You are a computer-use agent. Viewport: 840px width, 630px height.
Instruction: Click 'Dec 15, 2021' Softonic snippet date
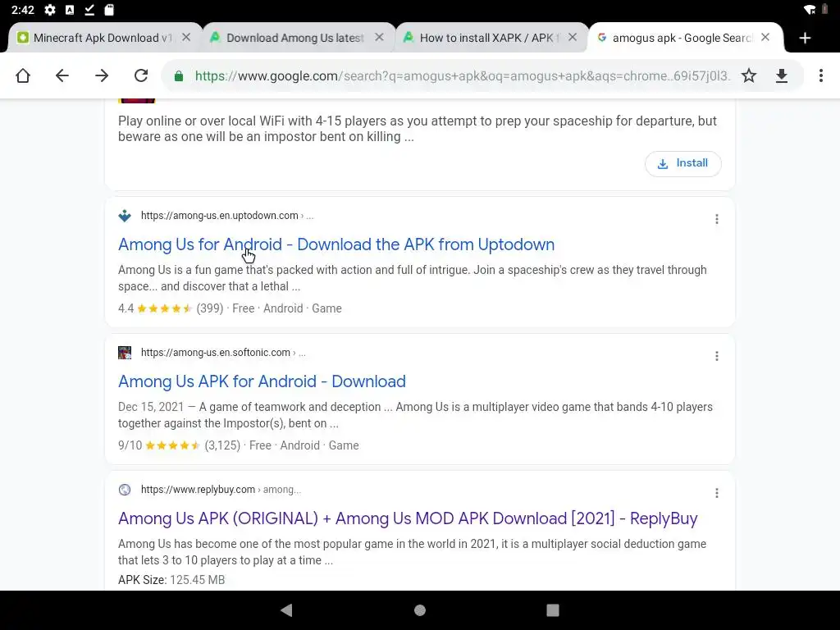(151, 407)
